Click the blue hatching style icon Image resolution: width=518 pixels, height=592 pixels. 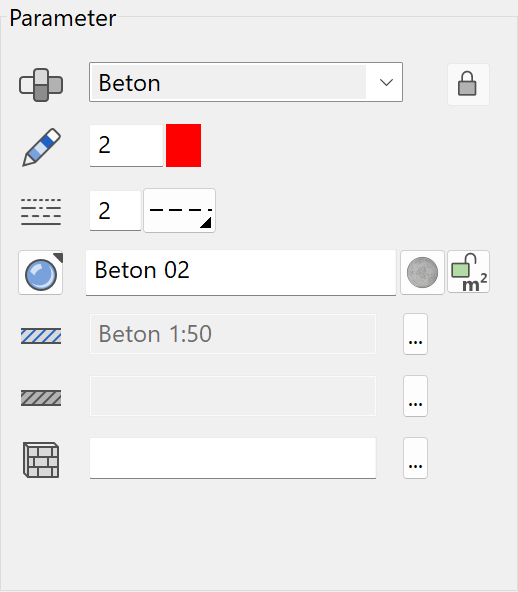pos(41,336)
